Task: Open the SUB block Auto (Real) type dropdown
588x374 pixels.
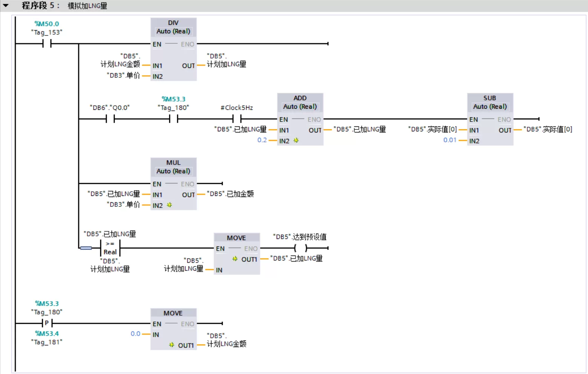Action: [490, 106]
